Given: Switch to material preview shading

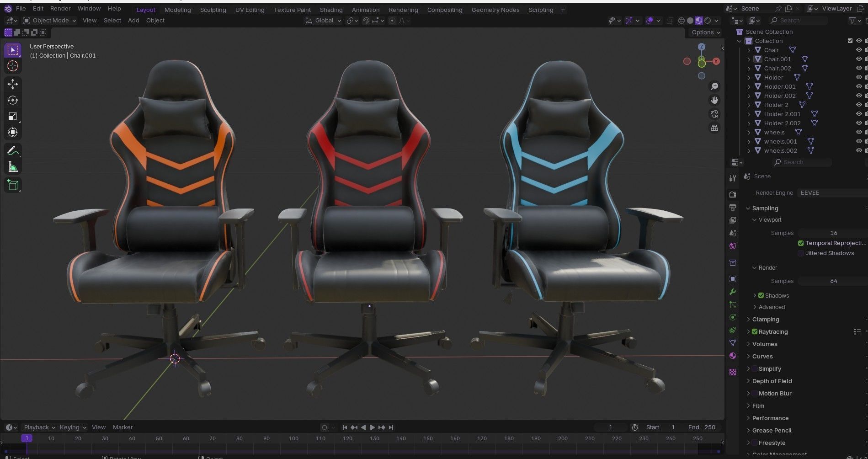Looking at the screenshot, I should pyautogui.click(x=699, y=21).
